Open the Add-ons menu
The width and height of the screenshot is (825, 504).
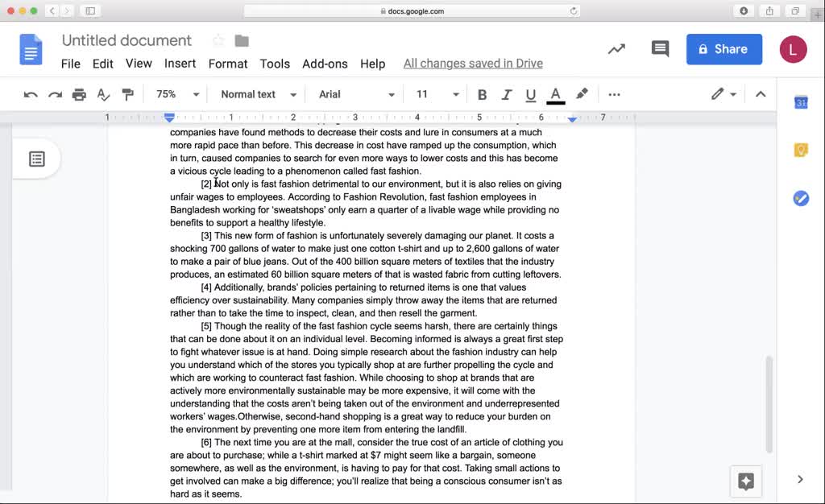pyautogui.click(x=325, y=64)
